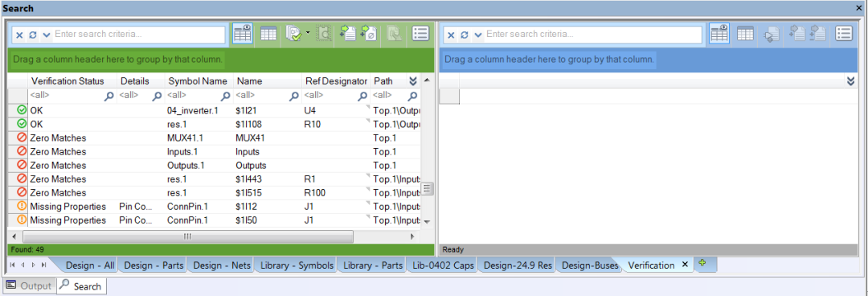Switch to Lib-0402 Caps tab
This screenshot has width=868, height=296.
444,265
